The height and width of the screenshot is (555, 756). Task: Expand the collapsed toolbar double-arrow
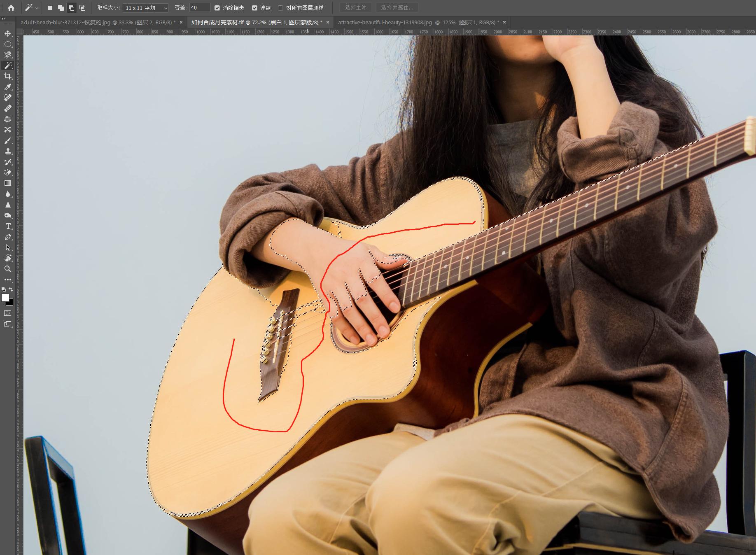click(x=3, y=19)
